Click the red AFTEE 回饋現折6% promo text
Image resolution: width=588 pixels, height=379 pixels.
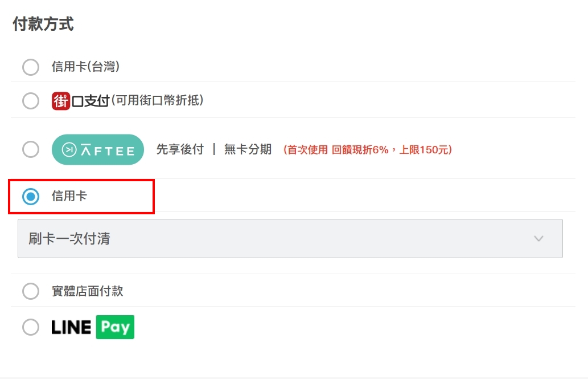[367, 150]
